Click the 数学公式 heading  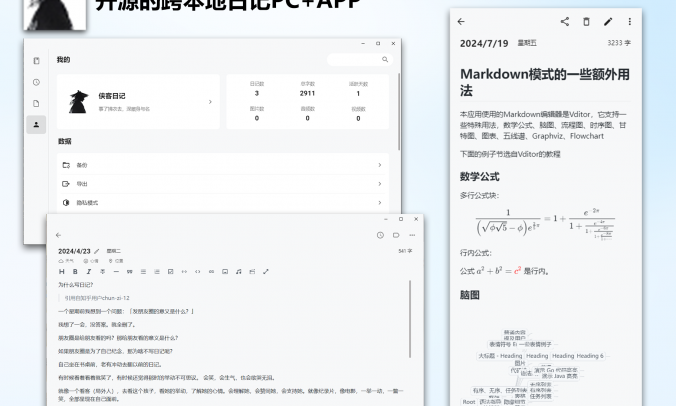(x=479, y=177)
